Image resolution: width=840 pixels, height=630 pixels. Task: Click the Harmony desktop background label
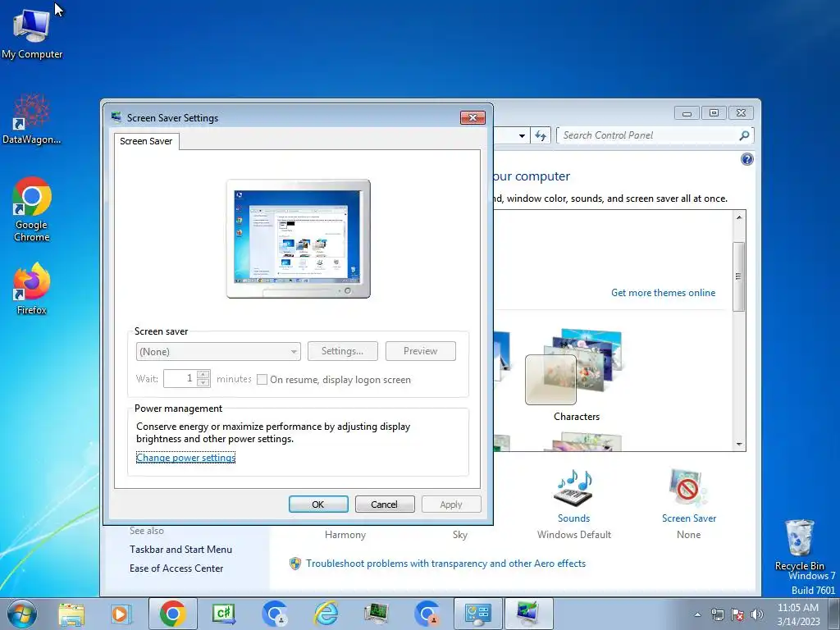pyautogui.click(x=345, y=535)
